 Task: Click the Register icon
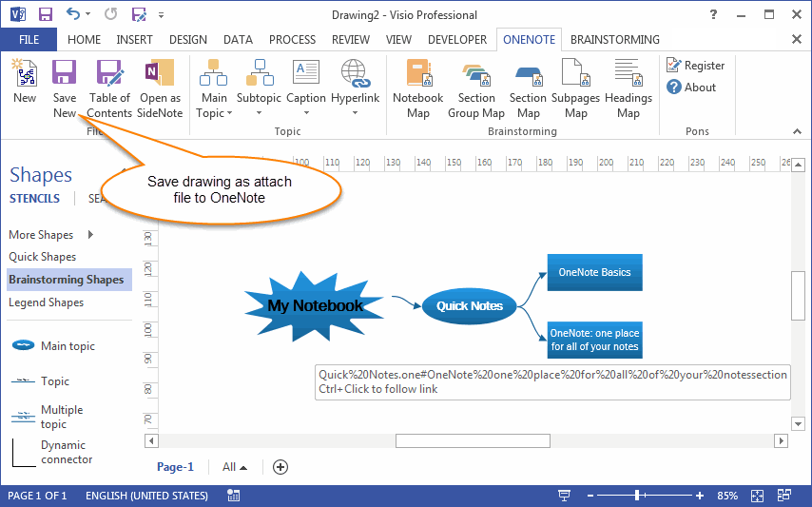pyautogui.click(x=674, y=65)
